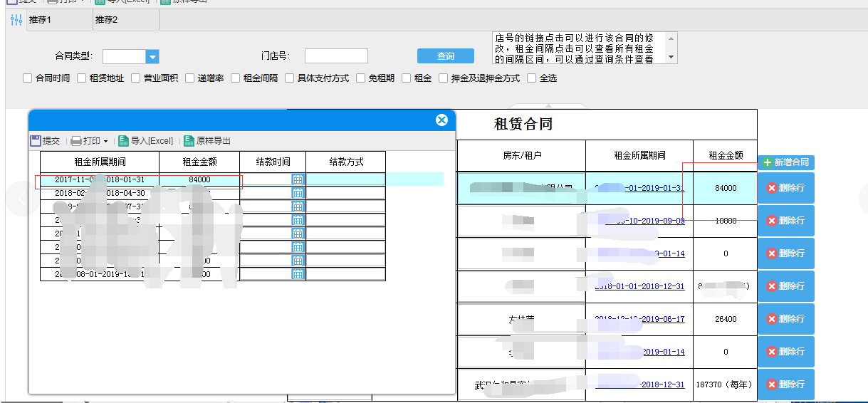The height and width of the screenshot is (403, 868).
Task: Expand the 合同类型 dropdown
Action: (152, 56)
